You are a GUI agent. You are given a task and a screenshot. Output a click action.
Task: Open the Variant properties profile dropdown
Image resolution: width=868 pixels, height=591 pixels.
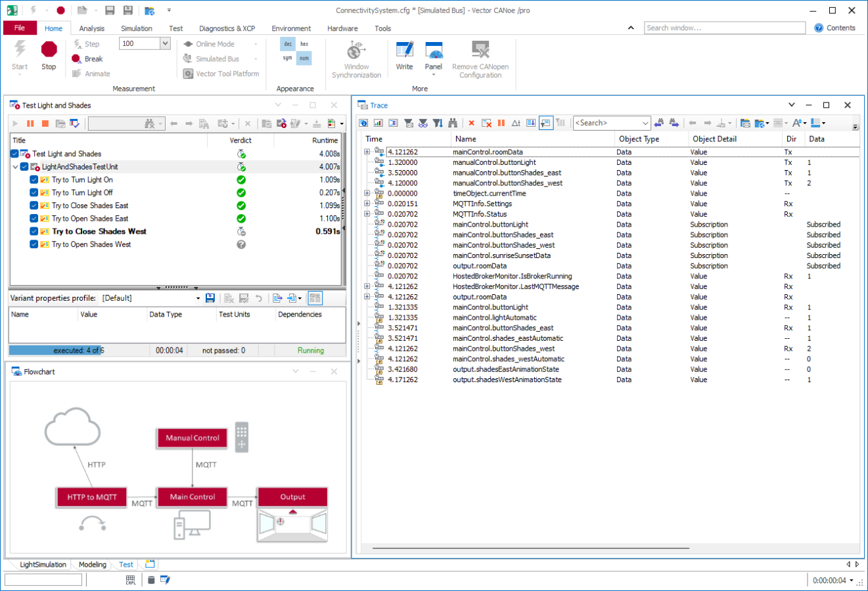198,298
